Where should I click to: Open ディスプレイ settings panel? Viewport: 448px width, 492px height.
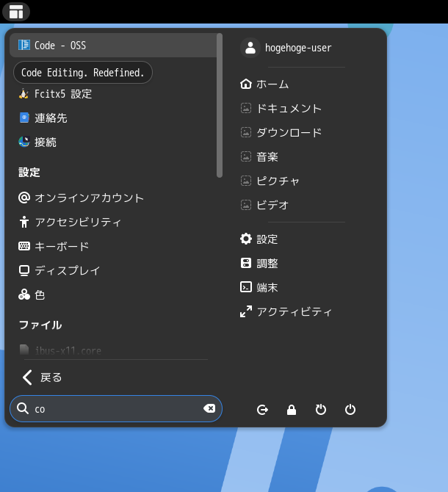click(113, 270)
